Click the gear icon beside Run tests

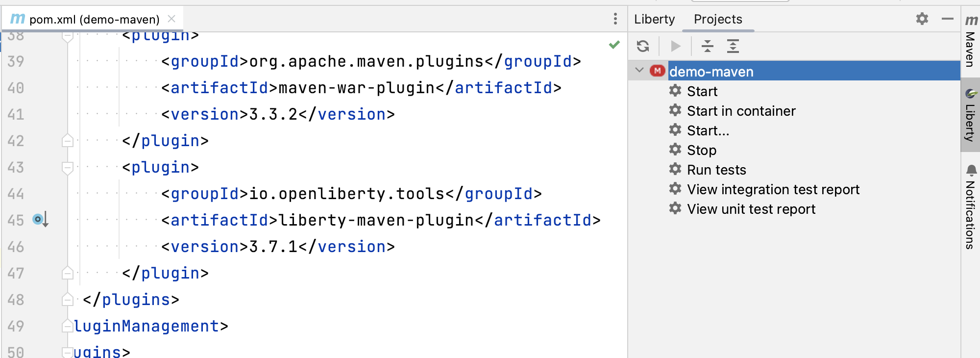click(675, 169)
